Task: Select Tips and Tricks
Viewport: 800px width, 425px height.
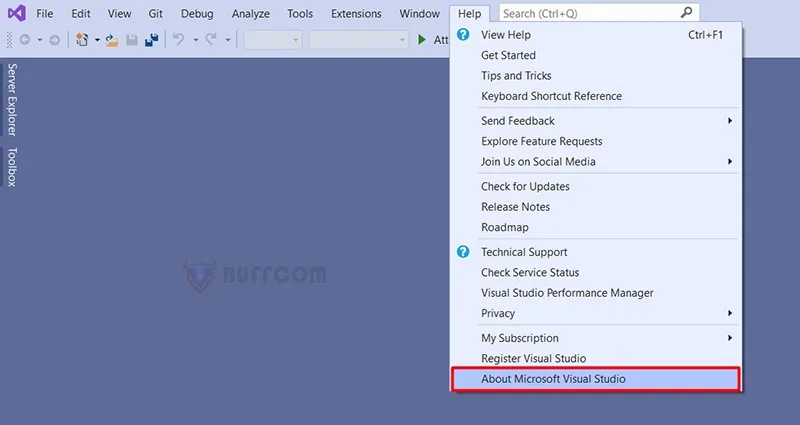Action: tap(595, 76)
